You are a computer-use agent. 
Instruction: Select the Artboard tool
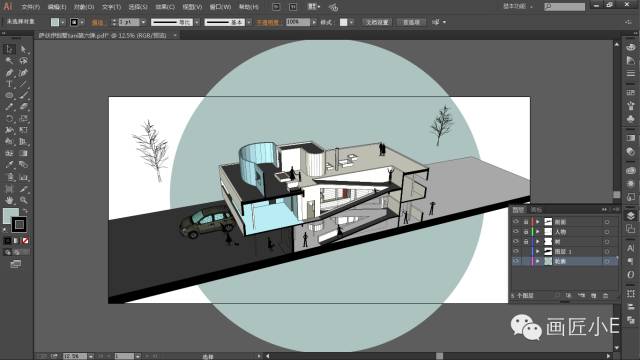point(9,189)
